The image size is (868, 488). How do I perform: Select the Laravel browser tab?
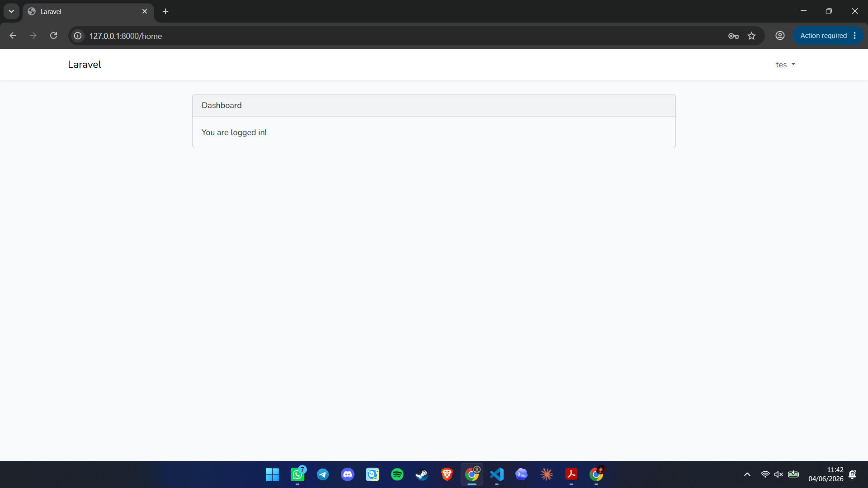88,11
